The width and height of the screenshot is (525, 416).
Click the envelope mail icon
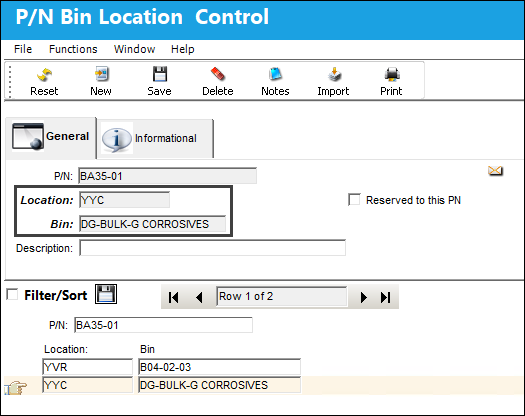point(495,171)
